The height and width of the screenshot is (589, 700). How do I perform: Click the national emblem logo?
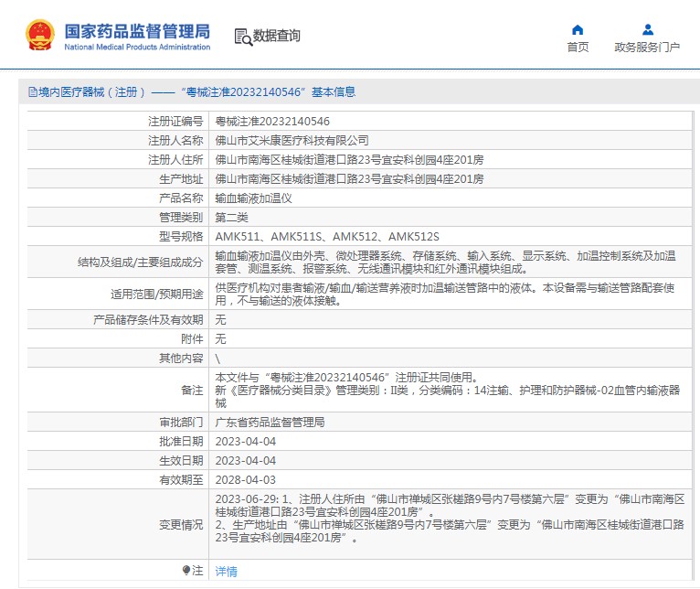click(x=40, y=36)
